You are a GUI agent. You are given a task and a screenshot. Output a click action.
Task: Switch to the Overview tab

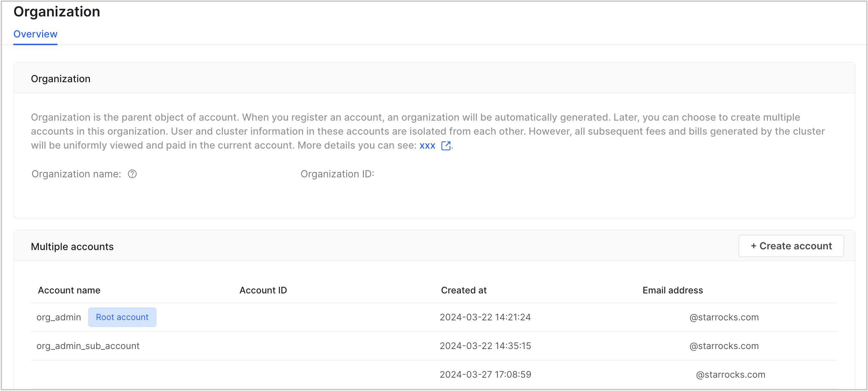pos(35,34)
